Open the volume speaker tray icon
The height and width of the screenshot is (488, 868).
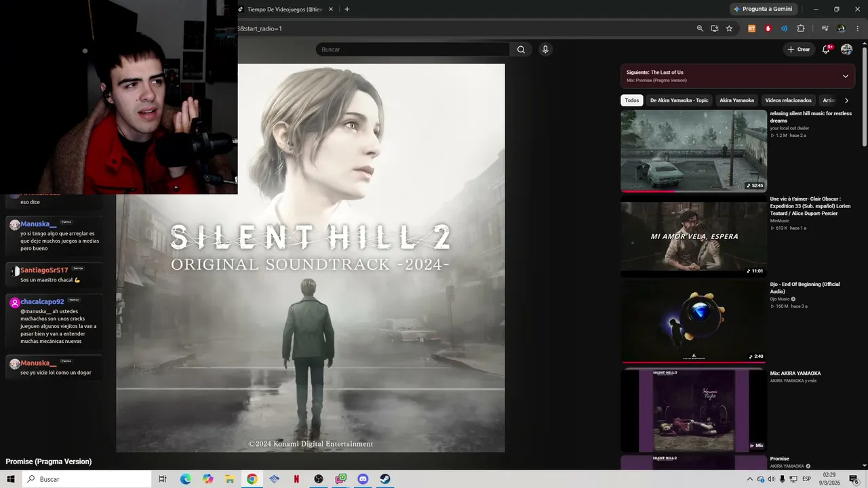(x=772, y=479)
